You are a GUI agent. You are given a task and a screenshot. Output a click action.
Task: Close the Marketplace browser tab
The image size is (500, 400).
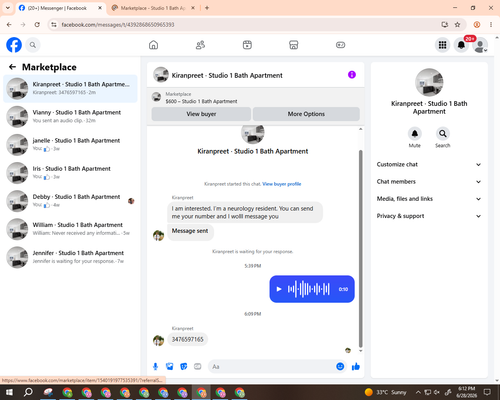point(193,8)
